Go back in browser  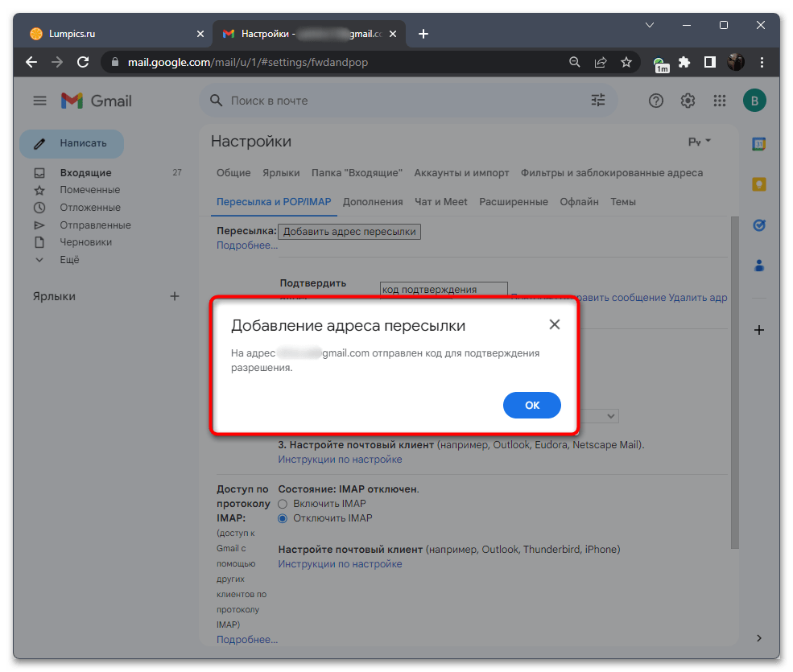[31, 62]
